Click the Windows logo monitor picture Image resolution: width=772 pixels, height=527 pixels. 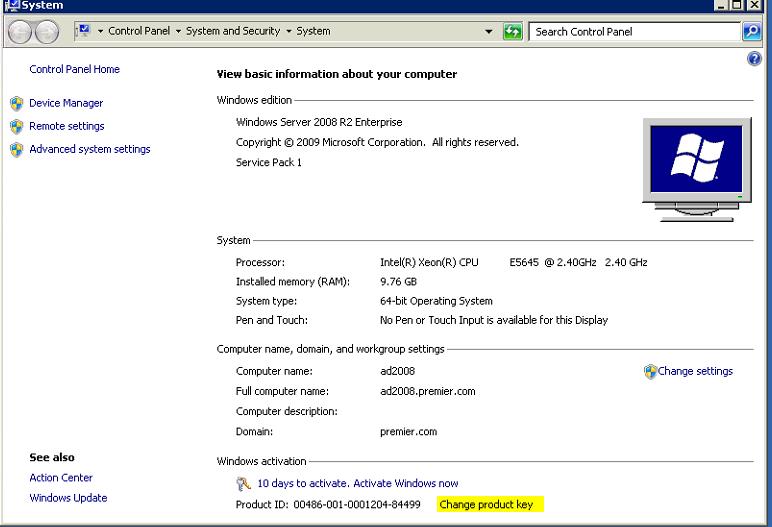click(x=697, y=169)
